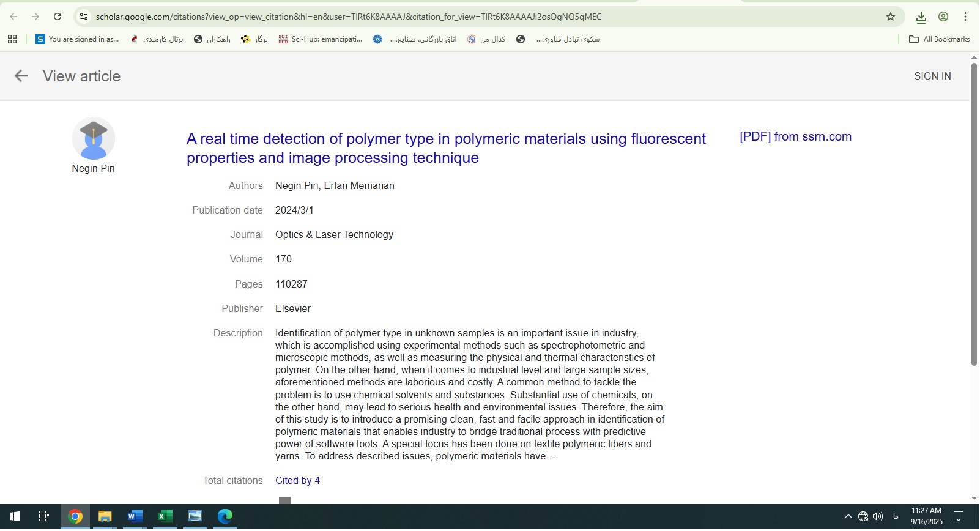Screen dimensions: 980x531
Task: Expand the hidden system tray icons chevron
Action: [x=848, y=517]
